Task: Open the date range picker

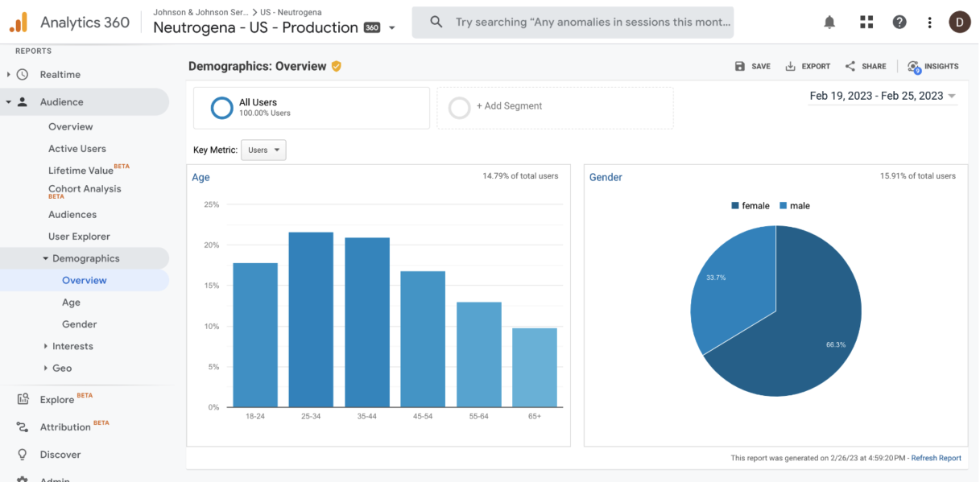Action: 883,96
